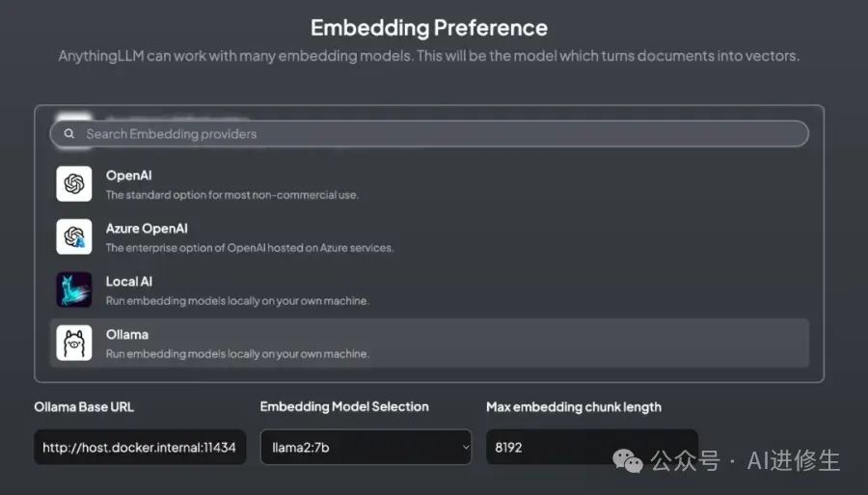The image size is (868, 495).
Task: Click the Max embedding chunk length field
Action: [x=591, y=447]
